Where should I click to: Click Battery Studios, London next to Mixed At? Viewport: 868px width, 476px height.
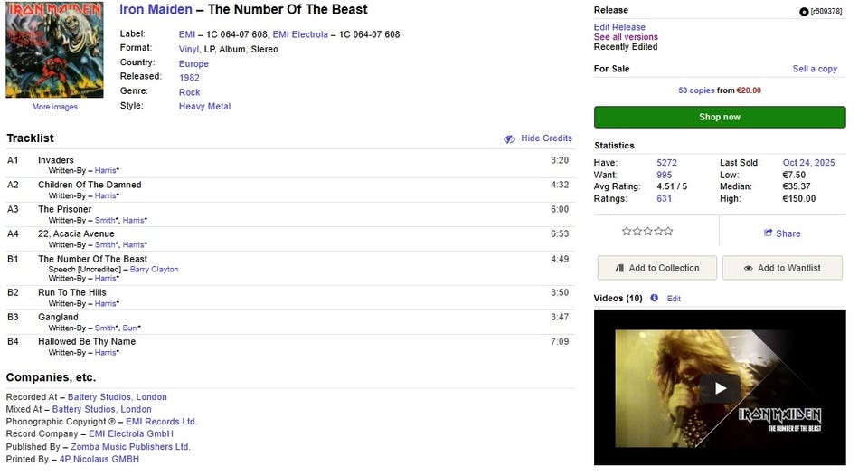pyautogui.click(x=102, y=410)
